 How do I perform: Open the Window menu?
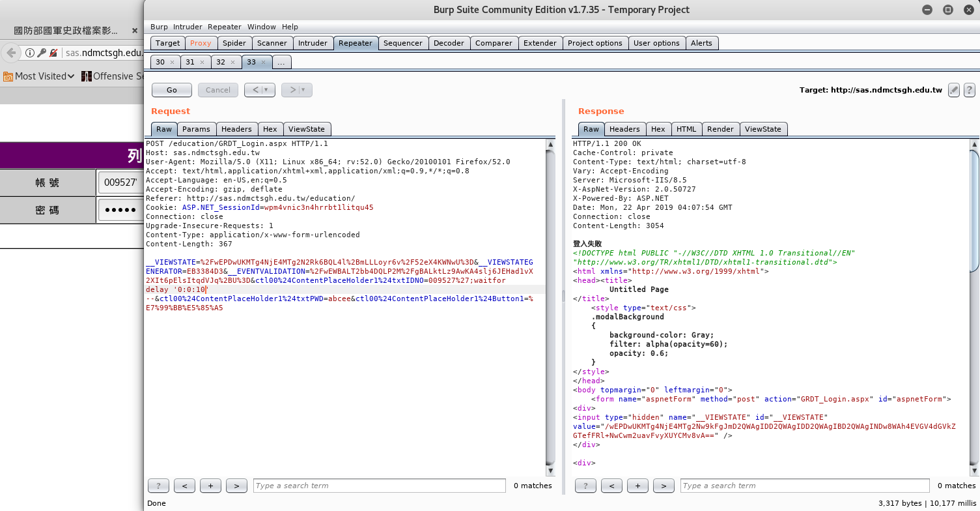point(262,27)
